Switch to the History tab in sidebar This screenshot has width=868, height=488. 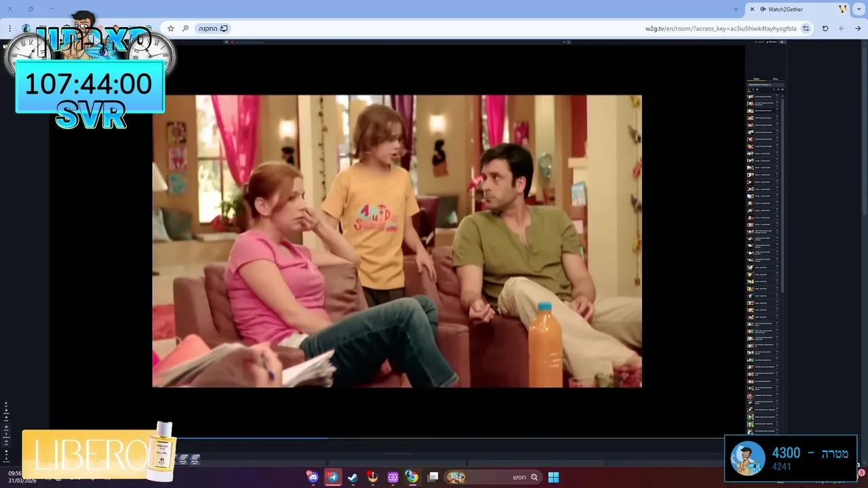(x=775, y=79)
